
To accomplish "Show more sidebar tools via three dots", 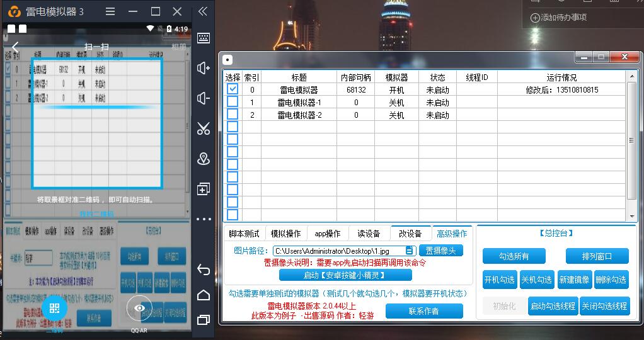I will tap(204, 219).
